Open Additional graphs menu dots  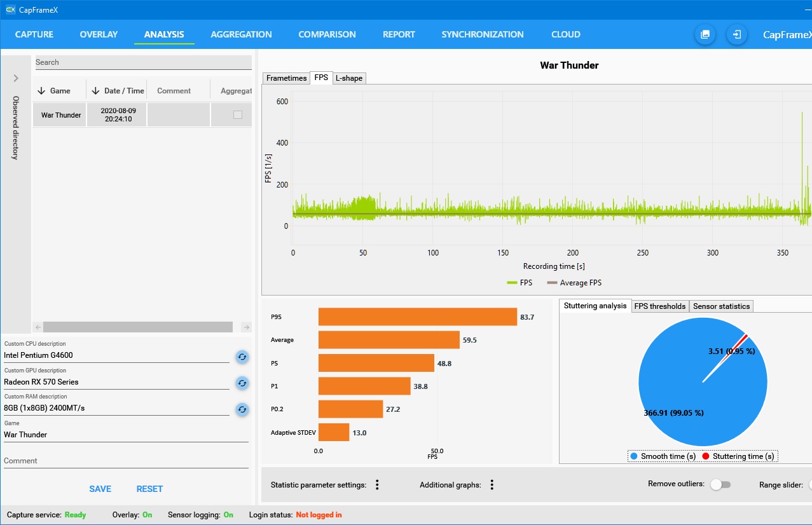492,485
